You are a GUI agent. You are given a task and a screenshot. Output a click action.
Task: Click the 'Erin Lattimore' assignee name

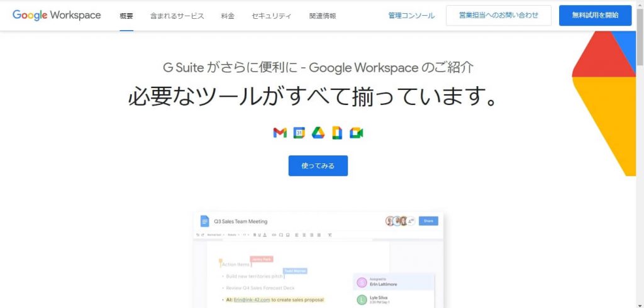pos(384,283)
